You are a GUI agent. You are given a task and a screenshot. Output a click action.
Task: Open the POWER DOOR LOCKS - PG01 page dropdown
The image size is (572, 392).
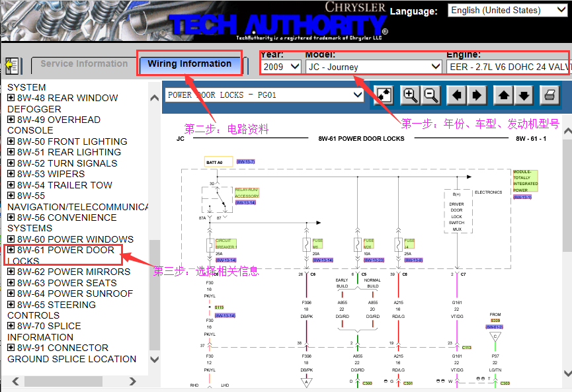tap(265, 95)
